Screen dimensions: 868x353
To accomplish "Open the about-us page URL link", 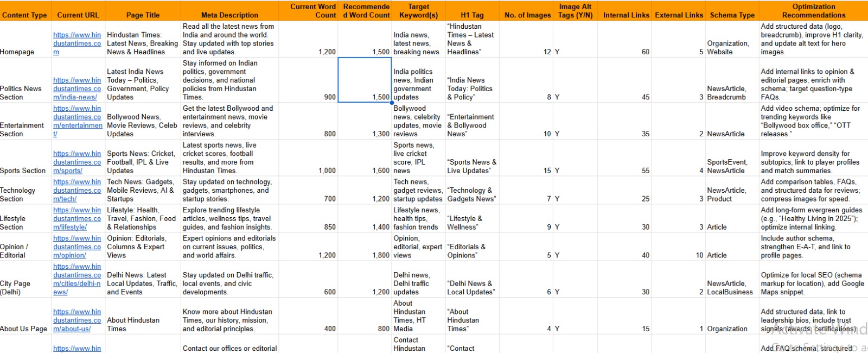I will tap(76, 320).
